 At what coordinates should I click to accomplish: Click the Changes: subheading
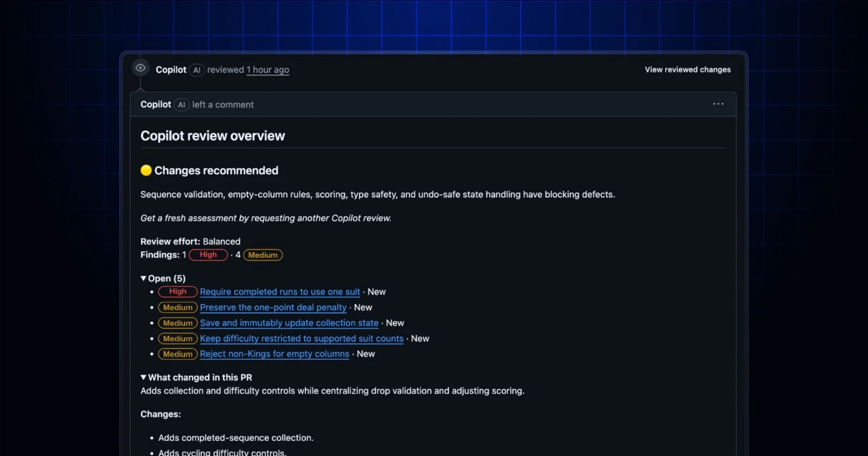161,414
